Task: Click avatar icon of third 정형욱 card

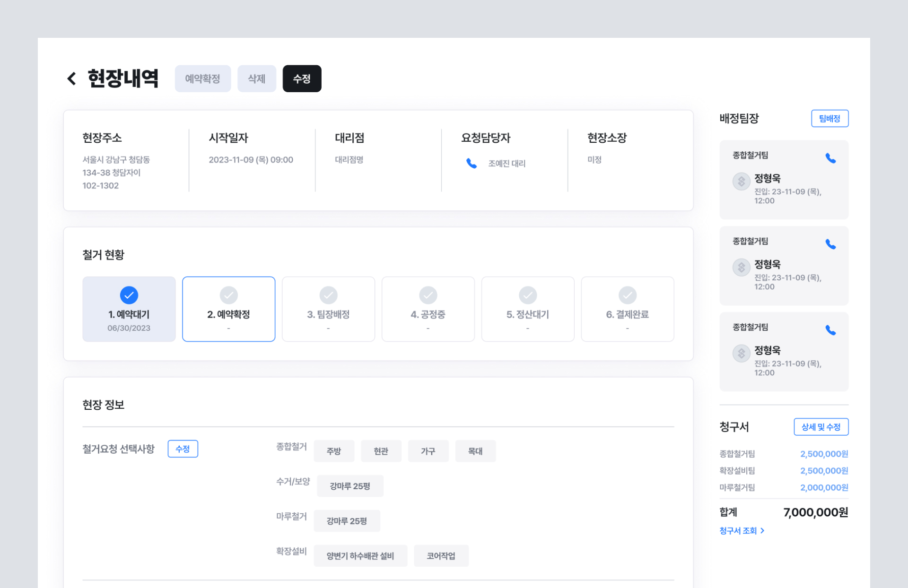Action: pyautogui.click(x=741, y=354)
